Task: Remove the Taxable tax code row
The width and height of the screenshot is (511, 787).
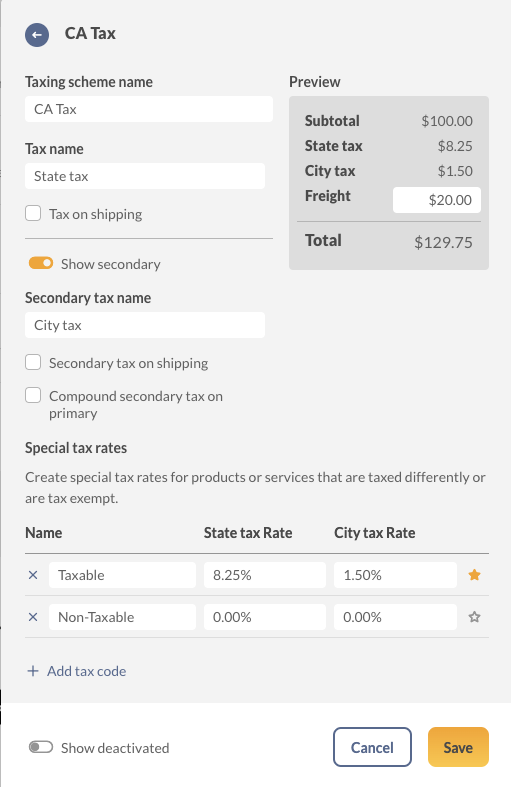Action: [33, 575]
